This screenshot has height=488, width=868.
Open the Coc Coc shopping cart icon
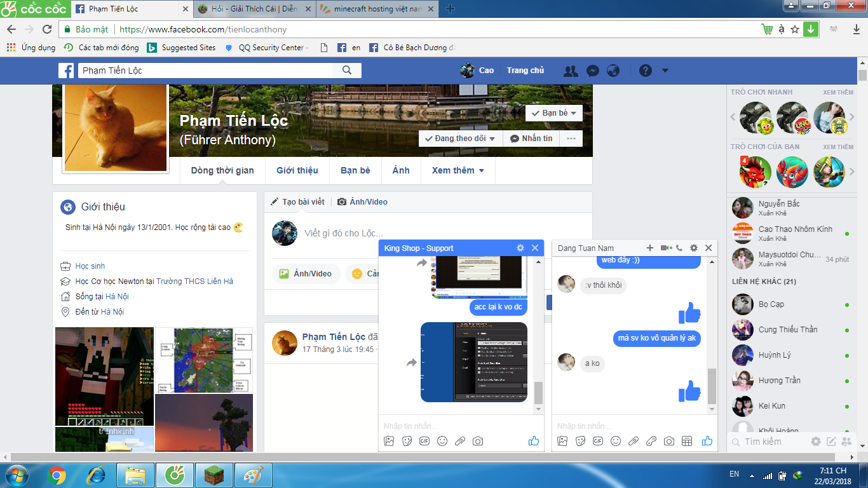[768, 29]
